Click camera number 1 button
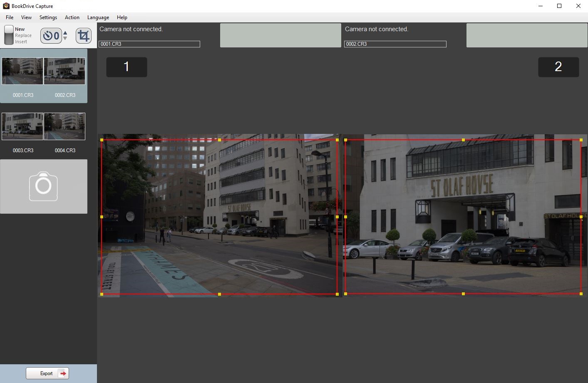The height and width of the screenshot is (383, 588). click(127, 67)
